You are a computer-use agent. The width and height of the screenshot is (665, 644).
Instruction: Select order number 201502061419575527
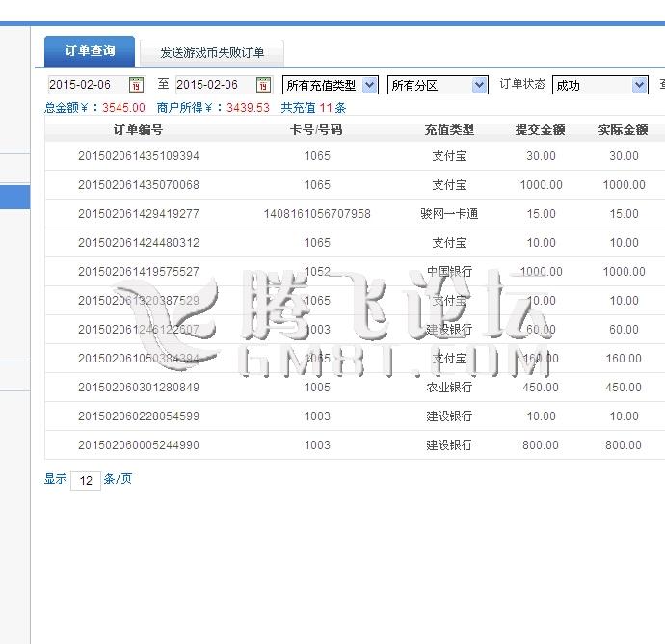tap(139, 272)
